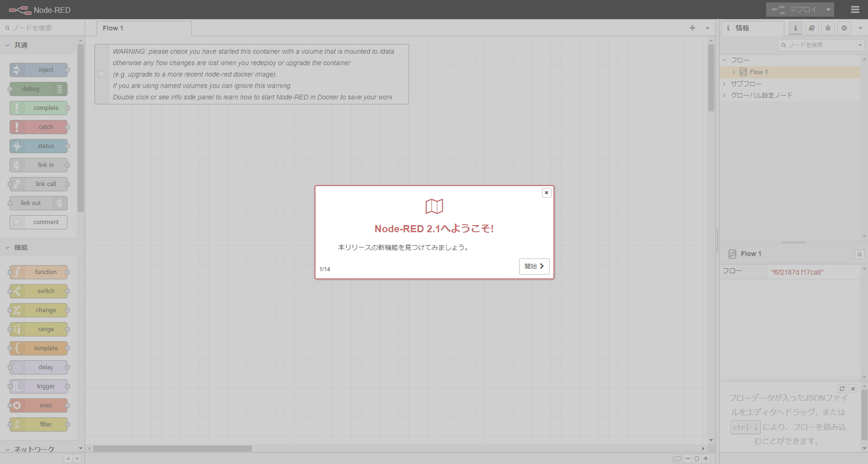Reset zoom to default level
Viewport: 868px width, 464px height.
click(x=697, y=458)
